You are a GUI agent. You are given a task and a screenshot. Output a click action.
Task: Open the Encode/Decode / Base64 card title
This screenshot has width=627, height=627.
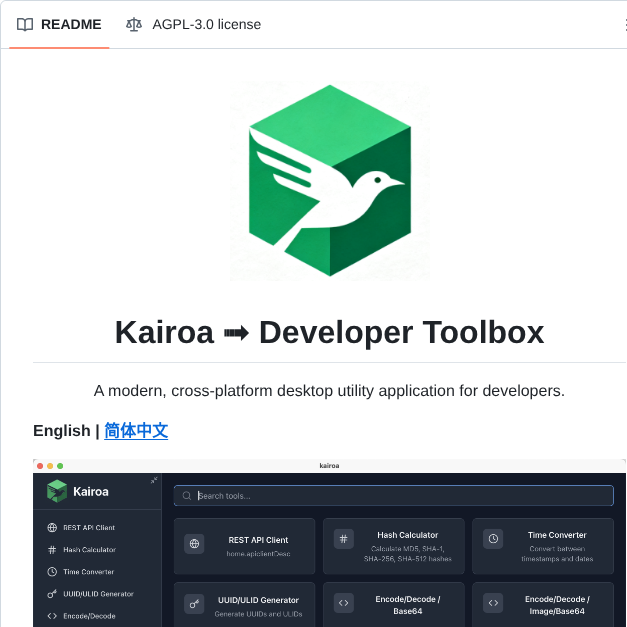click(407, 605)
